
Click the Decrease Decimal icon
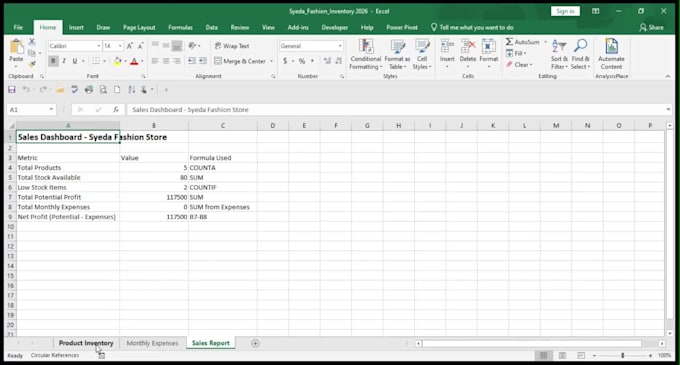[339, 61]
